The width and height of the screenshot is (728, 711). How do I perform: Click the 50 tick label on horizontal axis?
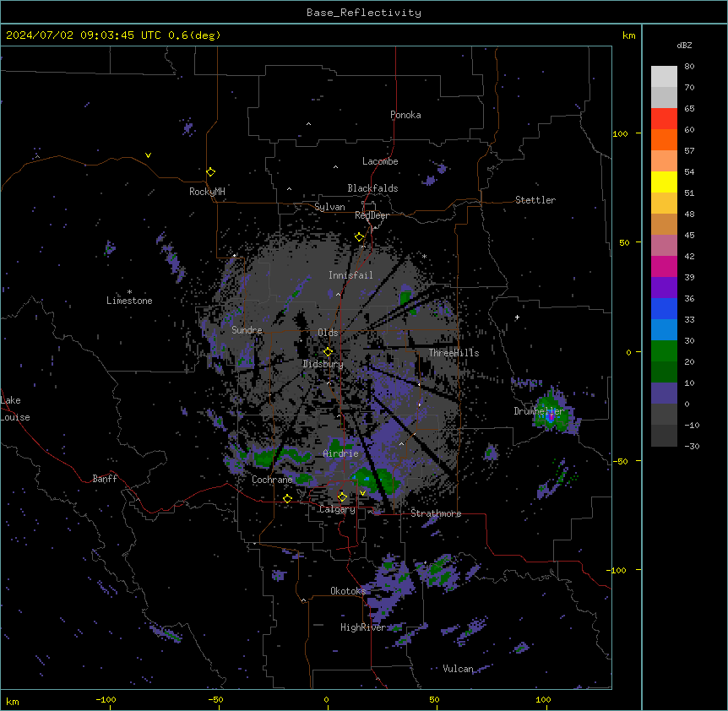point(434,699)
